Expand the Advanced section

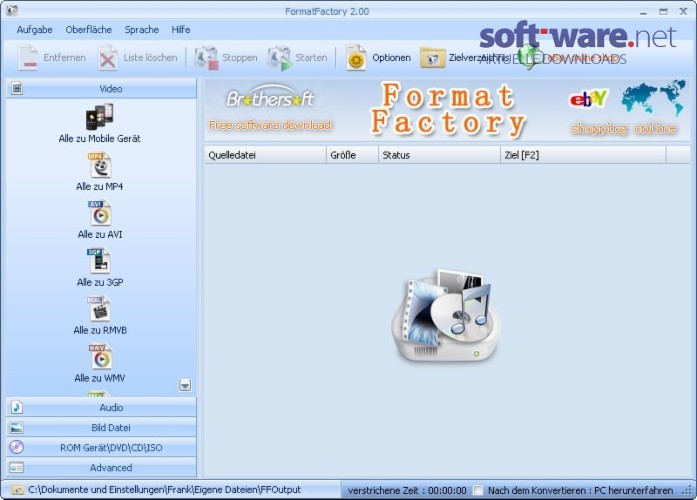(101, 468)
